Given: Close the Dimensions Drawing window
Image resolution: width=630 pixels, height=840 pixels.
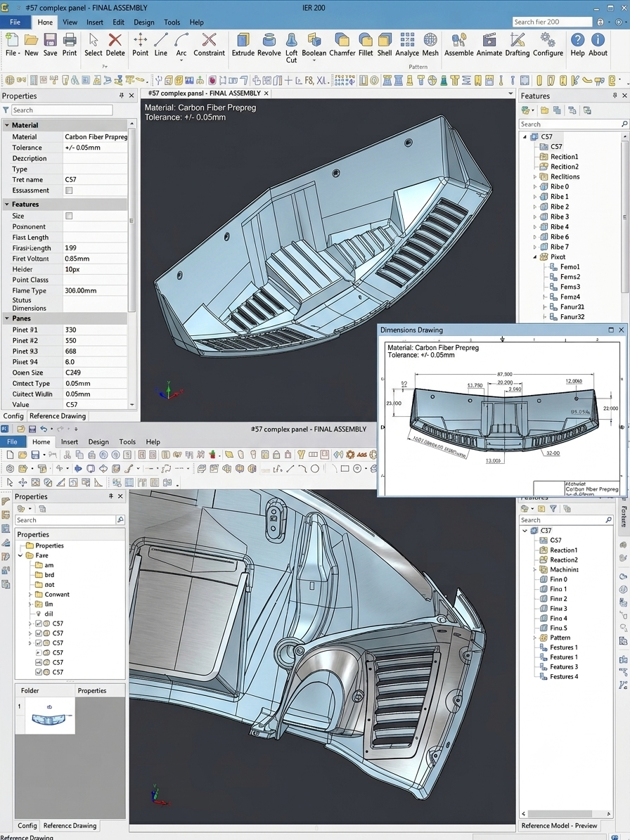Looking at the screenshot, I should (x=622, y=330).
